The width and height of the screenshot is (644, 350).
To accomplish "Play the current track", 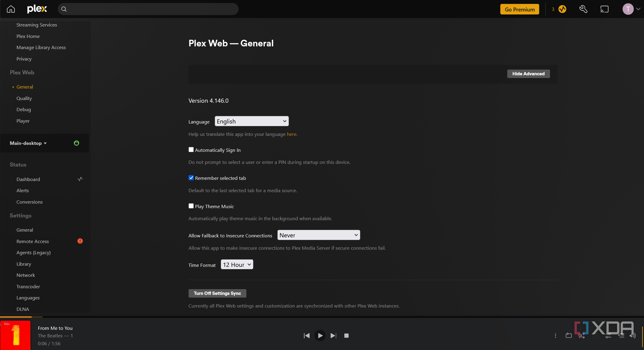I will tap(320, 336).
